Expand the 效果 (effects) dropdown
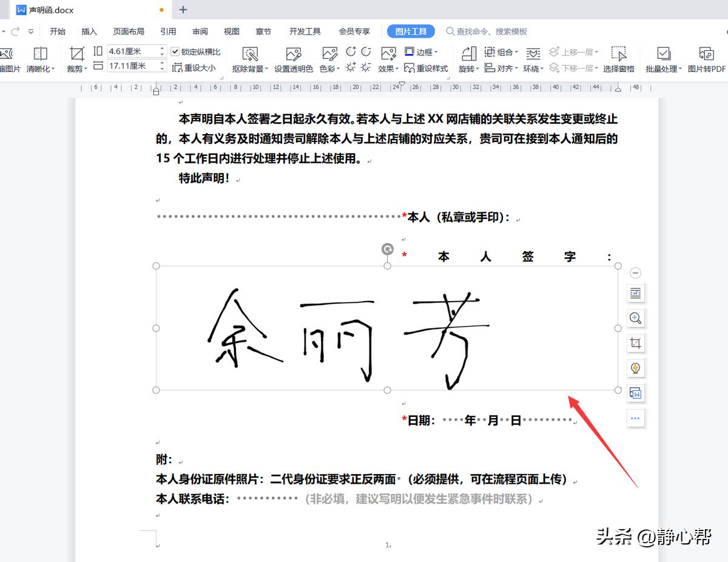 [385, 68]
